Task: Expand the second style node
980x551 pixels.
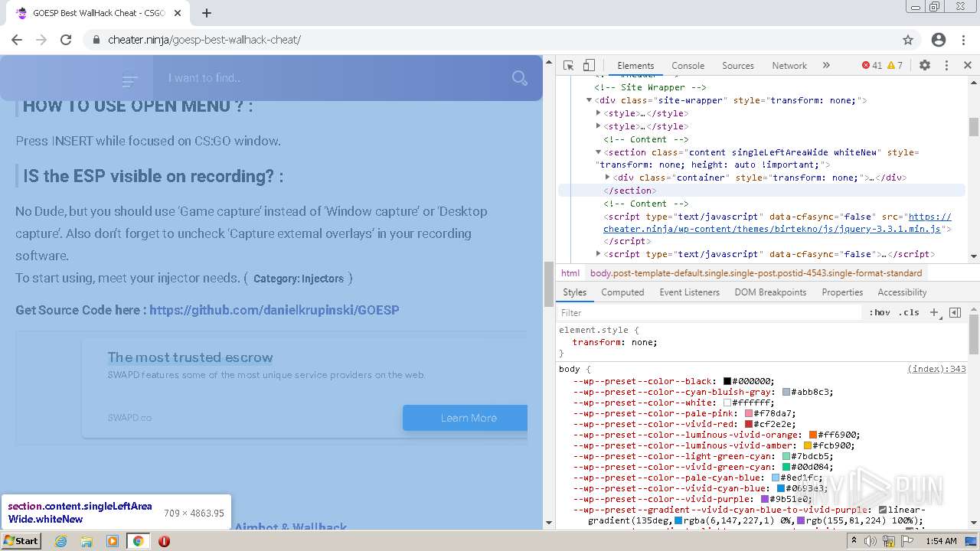Action: coord(599,126)
